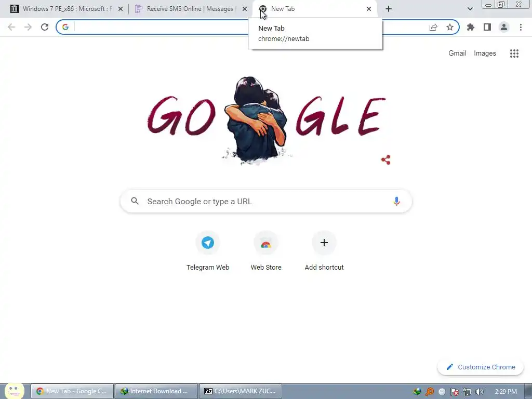Start voice search with the microphone
532x399 pixels.
click(x=396, y=201)
